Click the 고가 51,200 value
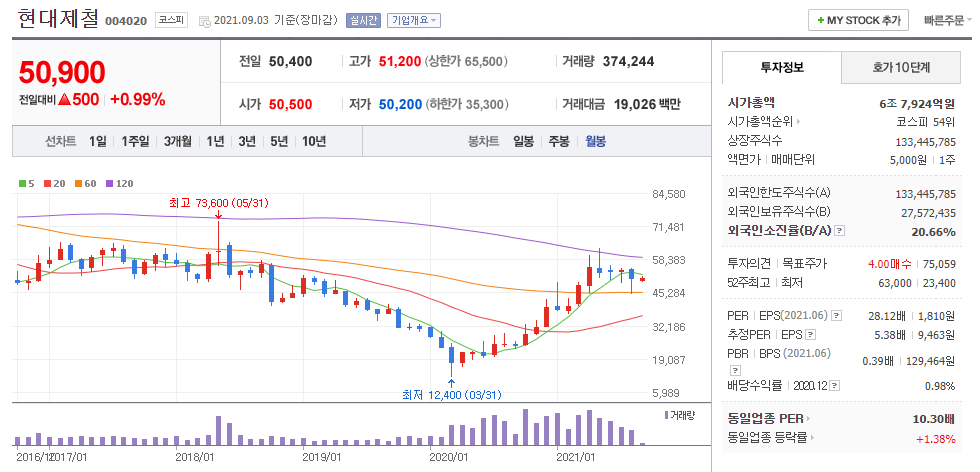The width and height of the screenshot is (980, 472). [x=400, y=62]
